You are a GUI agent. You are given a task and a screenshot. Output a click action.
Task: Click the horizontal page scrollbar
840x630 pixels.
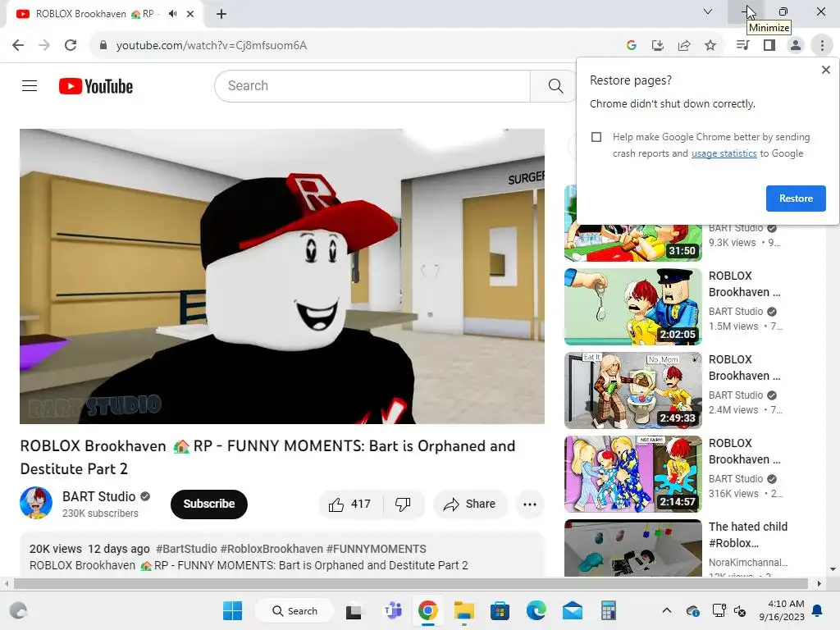(410, 583)
